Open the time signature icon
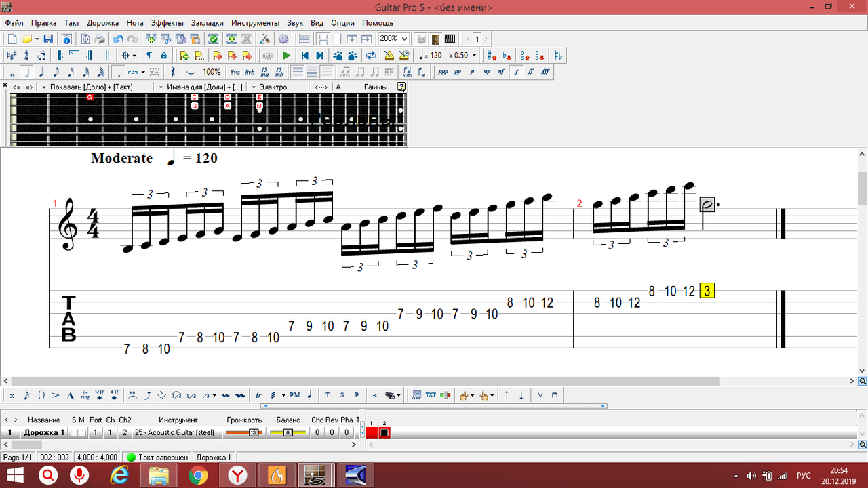Image resolution: width=868 pixels, height=488 pixels. click(x=26, y=55)
